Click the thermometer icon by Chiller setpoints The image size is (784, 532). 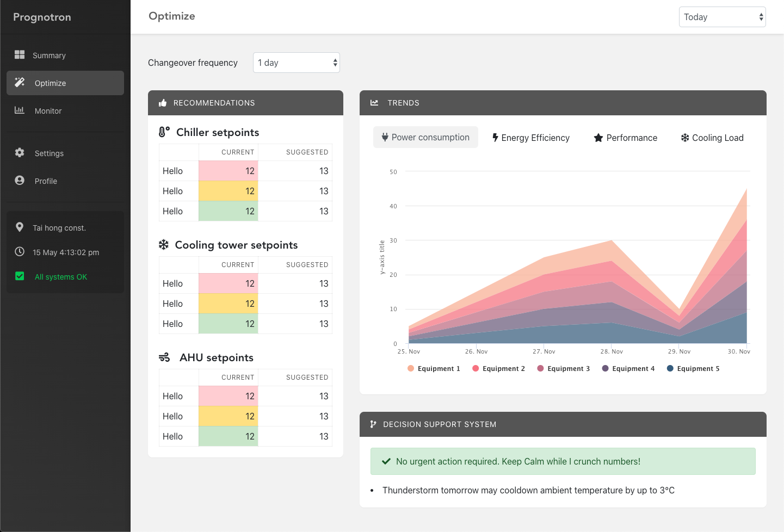click(164, 132)
